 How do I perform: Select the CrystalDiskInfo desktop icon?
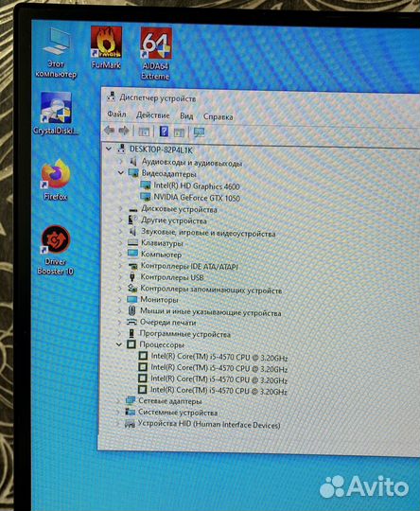(x=56, y=114)
